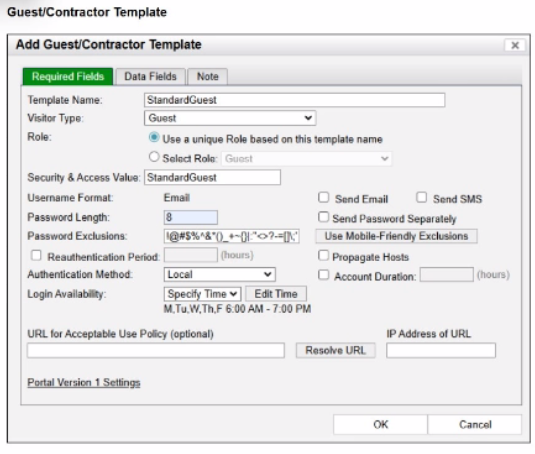Enable the Send SMS checkbox
The width and height of the screenshot is (535, 454).
pyautogui.click(x=421, y=197)
